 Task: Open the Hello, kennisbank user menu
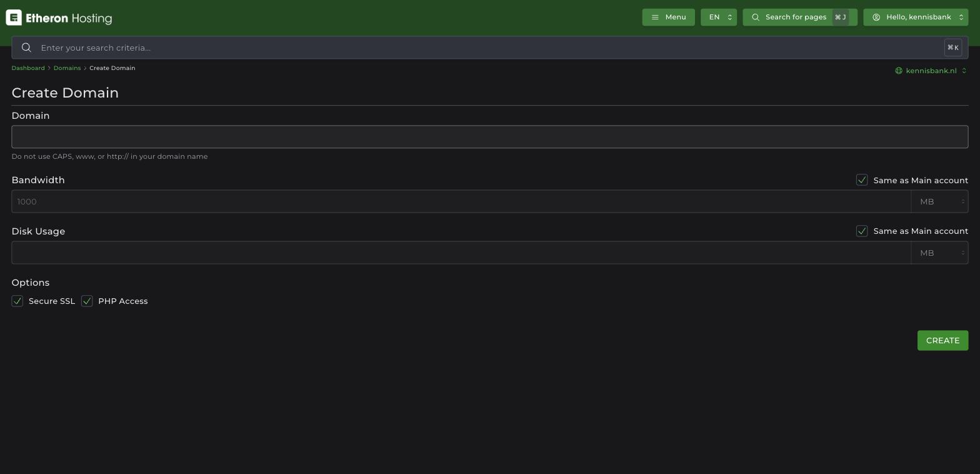click(x=916, y=18)
